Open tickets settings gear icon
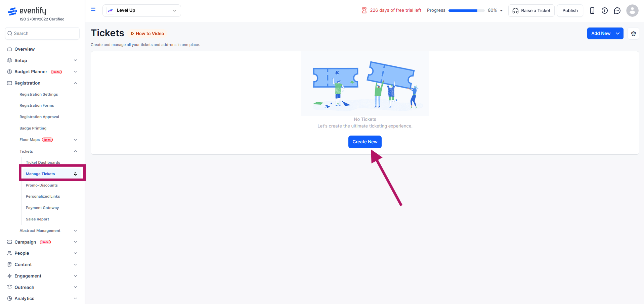Image resolution: width=644 pixels, height=304 pixels. (633, 34)
